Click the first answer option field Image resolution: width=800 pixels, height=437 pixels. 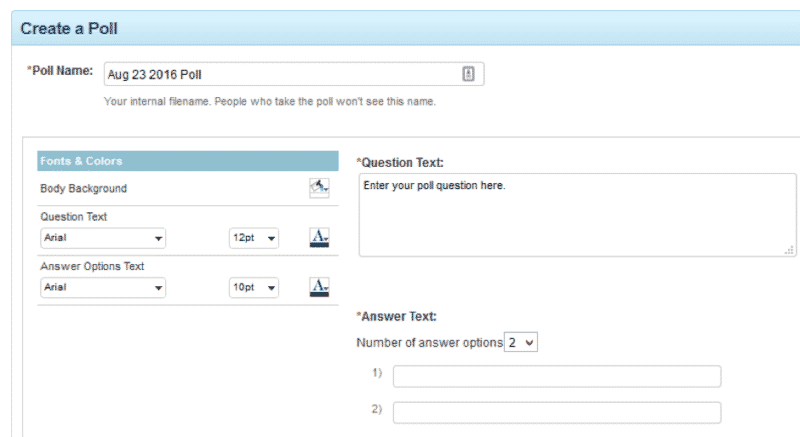click(556, 376)
